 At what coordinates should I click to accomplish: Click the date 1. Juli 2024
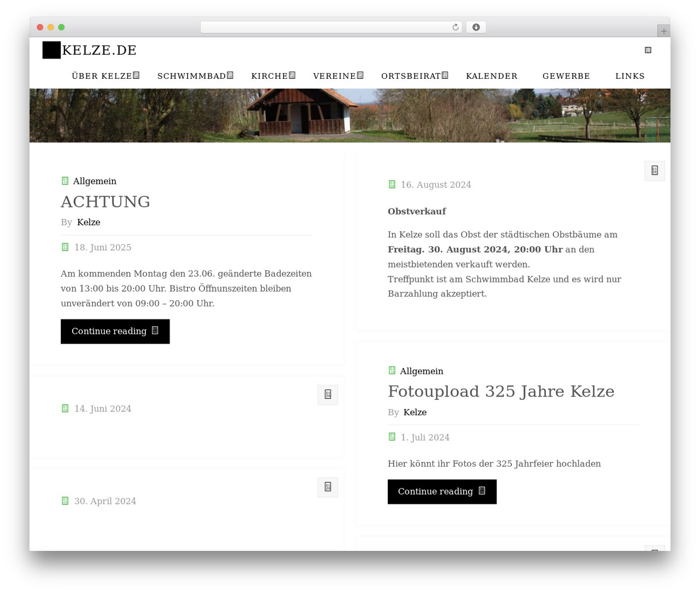(425, 438)
